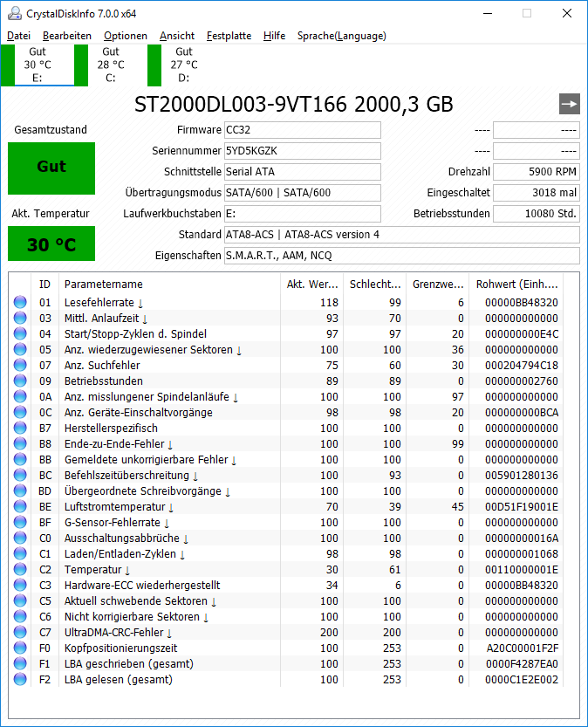The width and height of the screenshot is (588, 727).
Task: Click the Schlecht... column header
Action: pos(375,285)
